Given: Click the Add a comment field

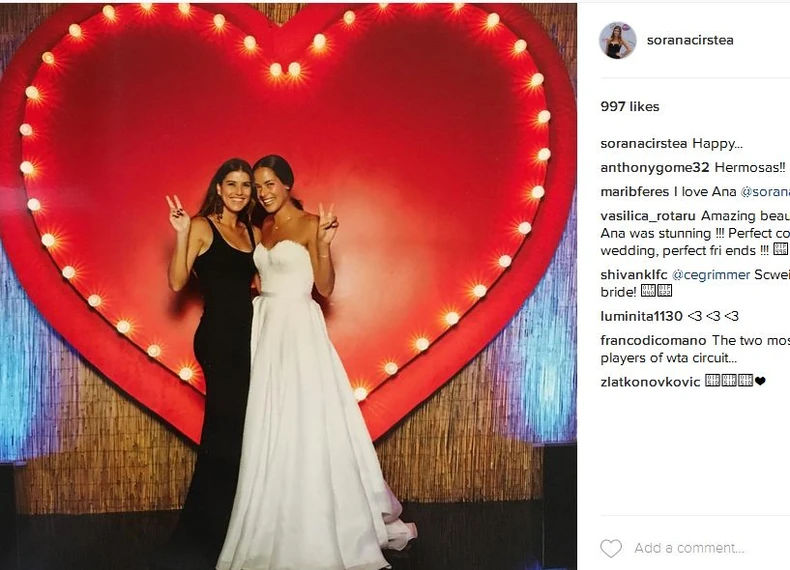Looking at the screenshot, I should (689, 548).
